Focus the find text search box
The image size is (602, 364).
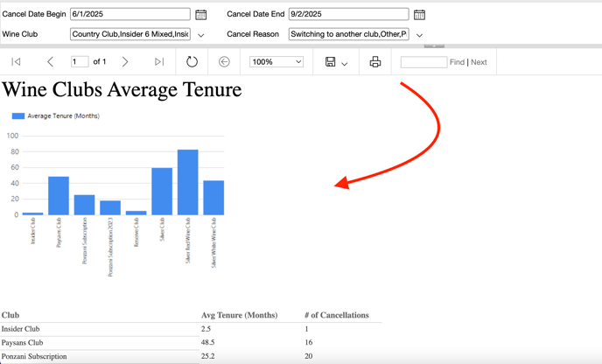coord(423,62)
